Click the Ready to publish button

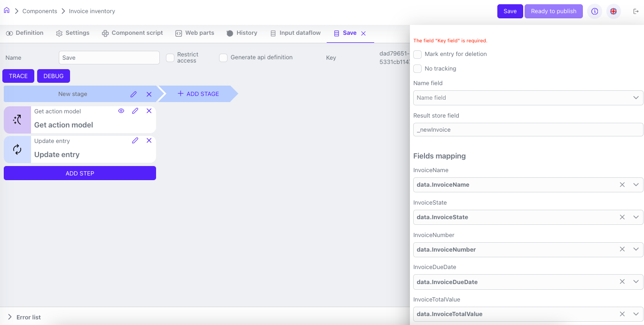tap(553, 11)
